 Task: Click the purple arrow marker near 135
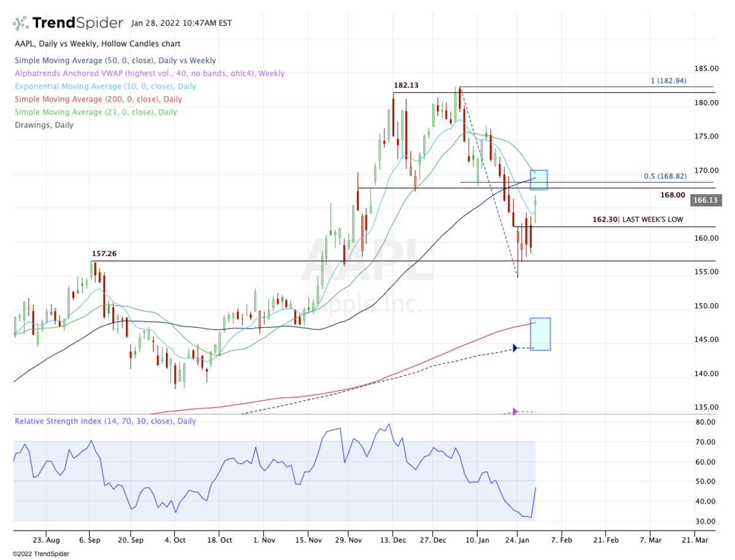pyautogui.click(x=514, y=411)
